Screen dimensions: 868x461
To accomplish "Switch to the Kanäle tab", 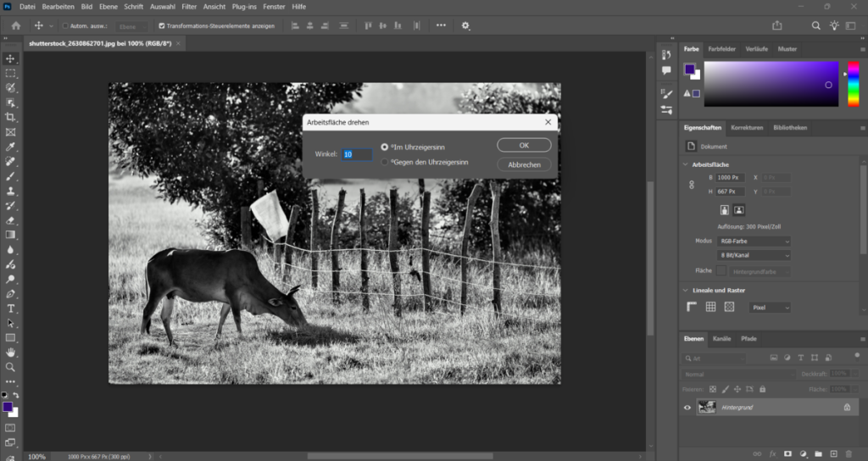I will [722, 339].
